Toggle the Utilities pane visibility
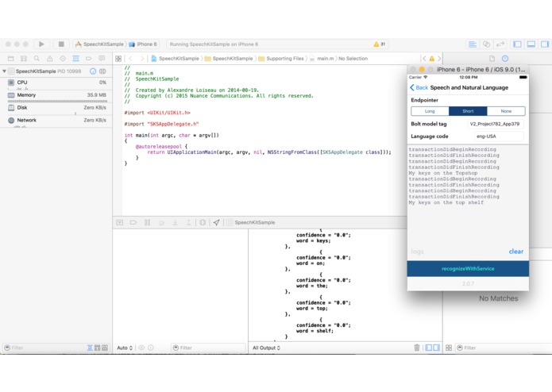Viewport: 552px width, 392px height. (545, 44)
